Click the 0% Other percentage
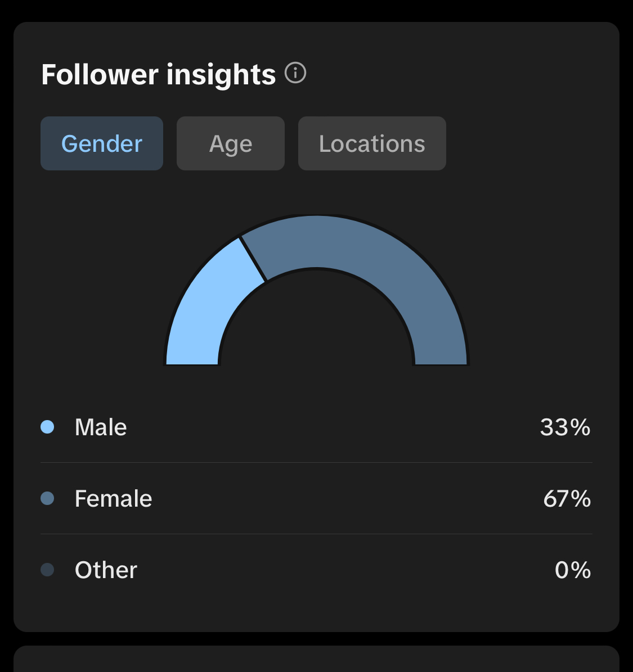This screenshot has height=672, width=633. [x=573, y=570]
